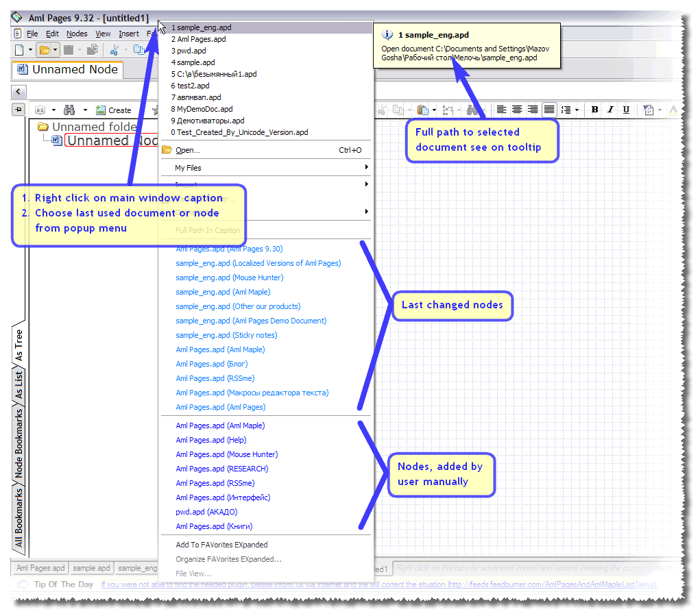Image resolution: width=700 pixels, height=616 pixels.
Task: Click the New document icon
Action: (x=19, y=50)
